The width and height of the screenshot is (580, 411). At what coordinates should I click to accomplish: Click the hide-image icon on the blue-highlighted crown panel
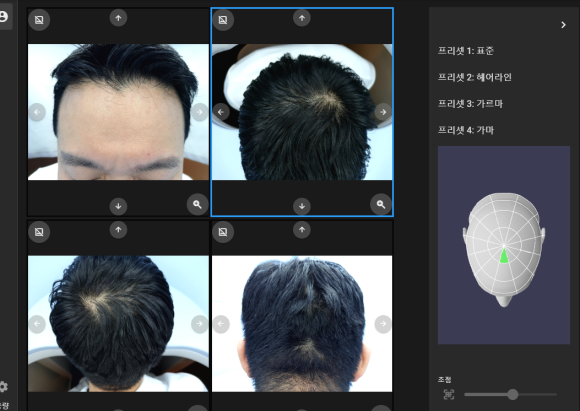pos(223,20)
